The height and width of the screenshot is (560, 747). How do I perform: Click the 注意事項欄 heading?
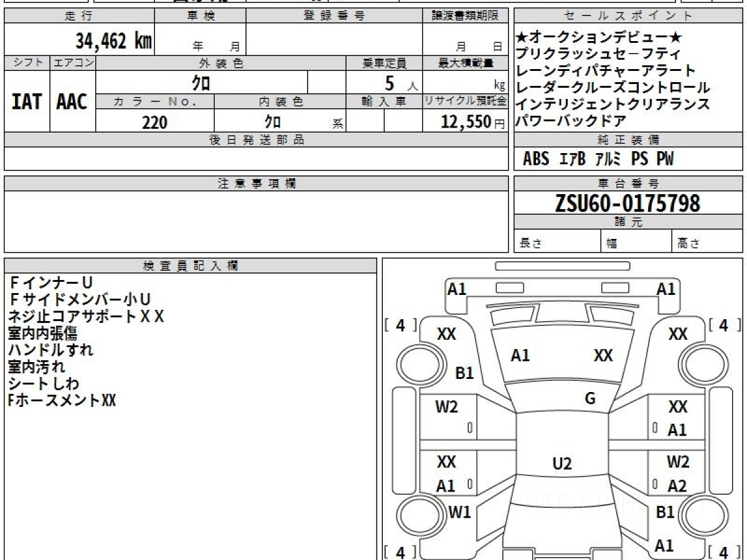(x=256, y=184)
